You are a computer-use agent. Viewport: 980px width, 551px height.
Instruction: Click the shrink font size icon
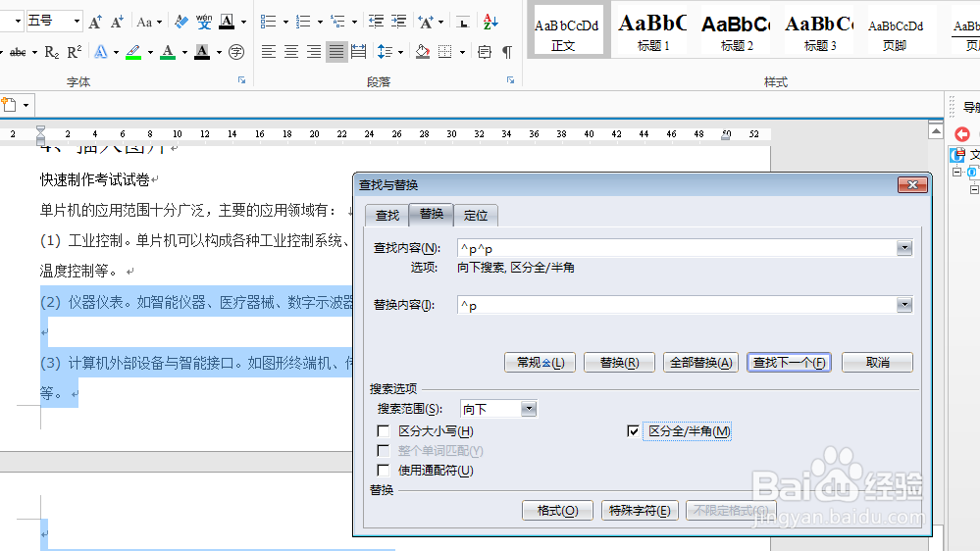(x=117, y=22)
